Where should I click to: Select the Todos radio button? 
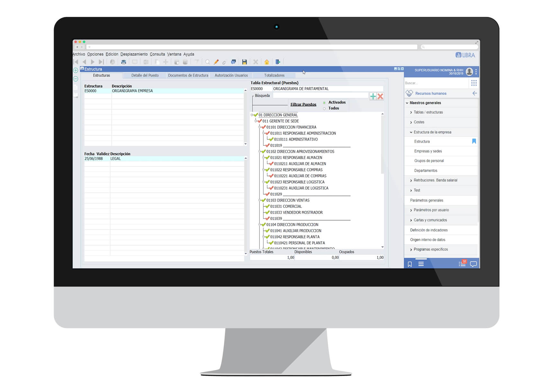324,109
